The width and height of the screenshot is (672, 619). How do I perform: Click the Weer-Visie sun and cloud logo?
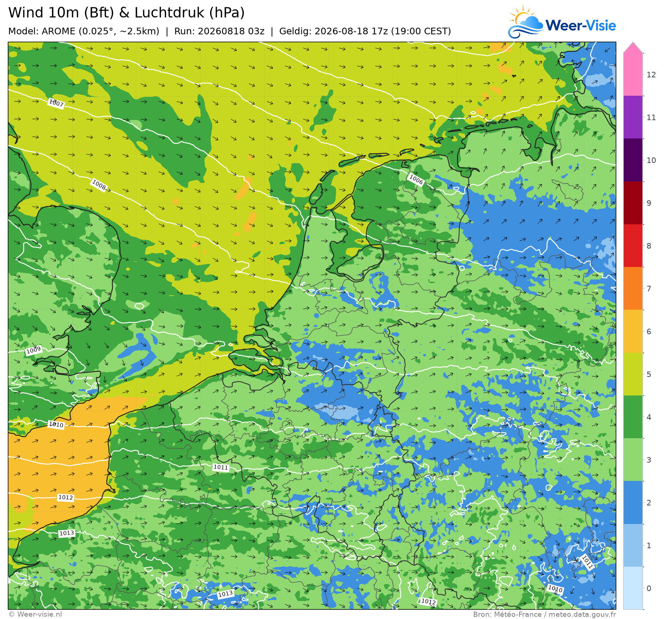(x=525, y=22)
